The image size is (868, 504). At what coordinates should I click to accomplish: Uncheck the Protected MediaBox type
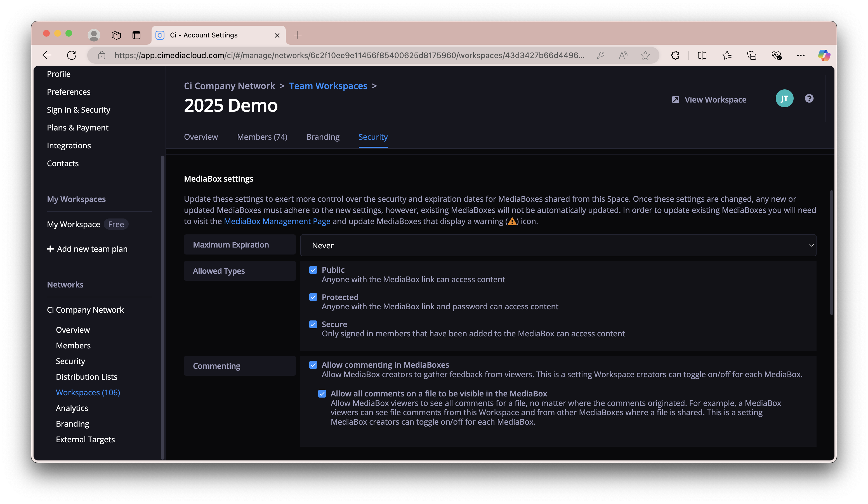click(x=313, y=297)
